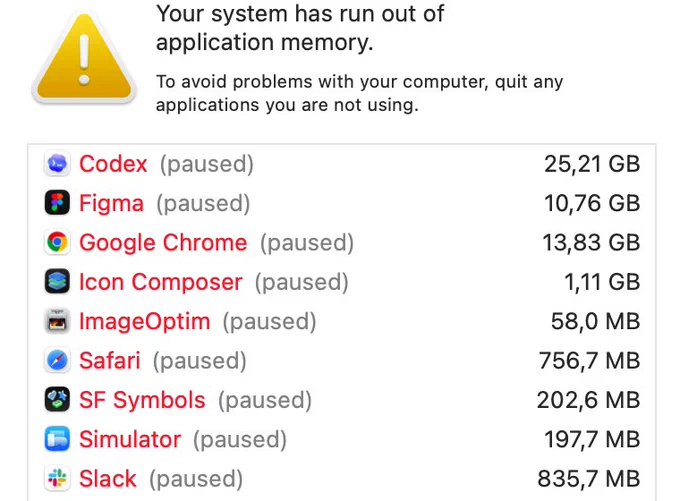Select the SF Symbols entry name

point(142,400)
